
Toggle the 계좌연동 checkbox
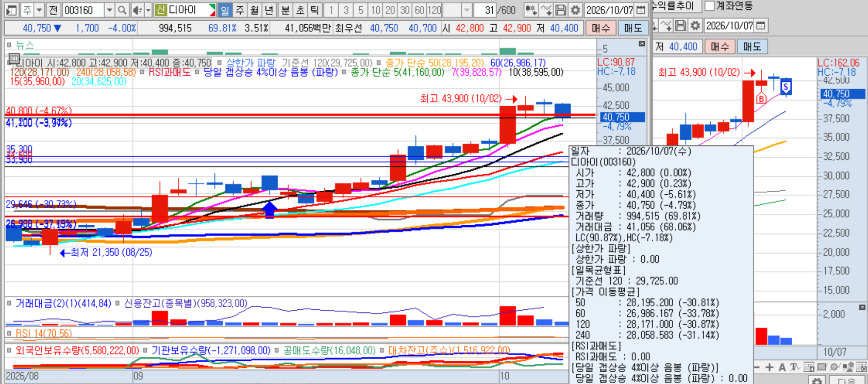click(710, 6)
